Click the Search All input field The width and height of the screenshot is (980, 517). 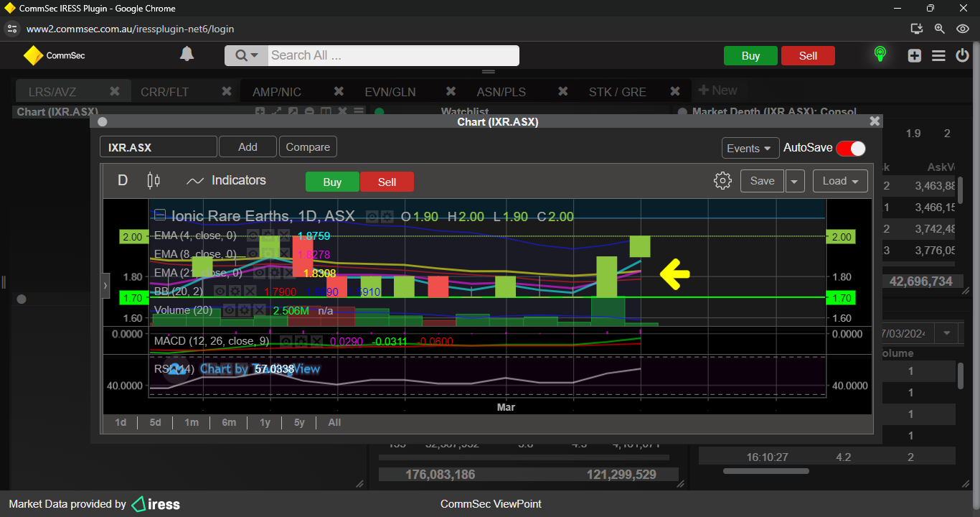point(393,55)
